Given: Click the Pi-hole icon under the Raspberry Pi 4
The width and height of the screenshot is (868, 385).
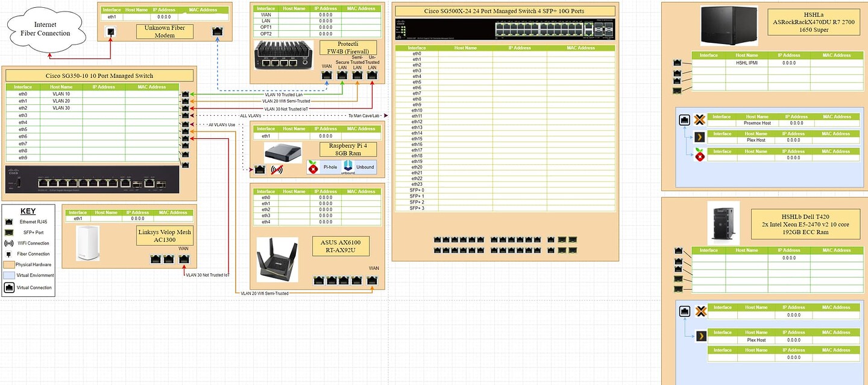Looking at the screenshot, I should (313, 168).
